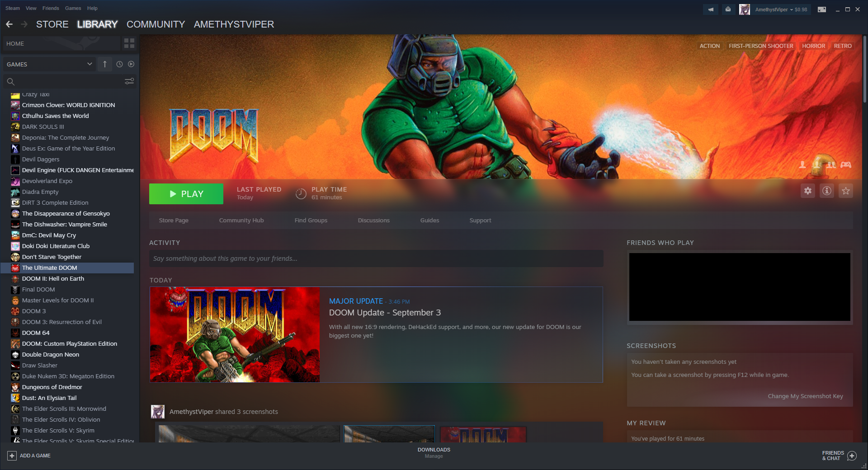The width and height of the screenshot is (868, 470).
Task: Open AMETHYSTVIPER profile tab
Action: (234, 24)
